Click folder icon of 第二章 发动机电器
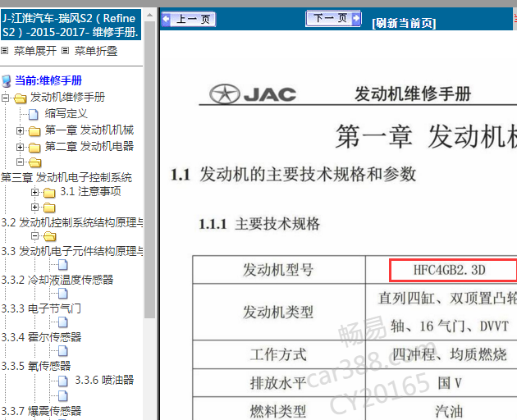 [34, 148]
